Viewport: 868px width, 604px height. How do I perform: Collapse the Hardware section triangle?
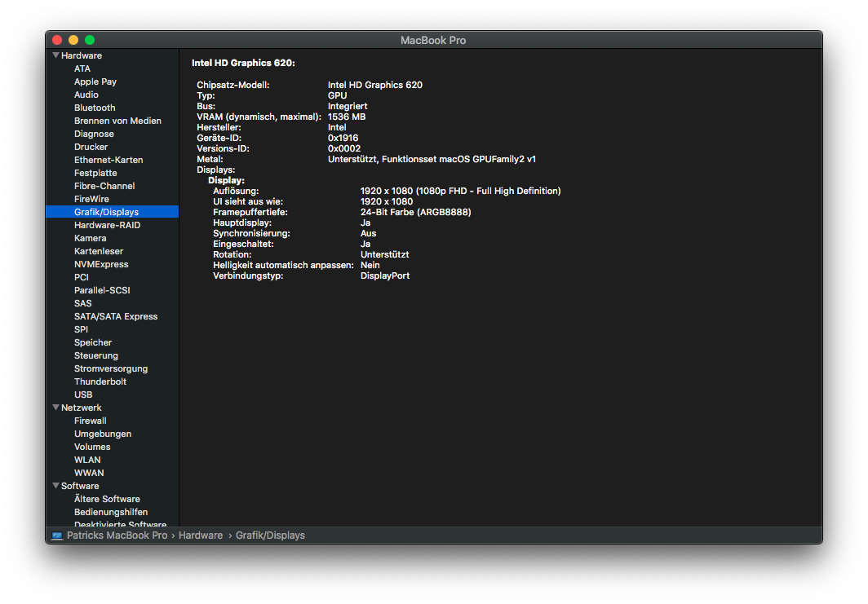tap(55, 55)
